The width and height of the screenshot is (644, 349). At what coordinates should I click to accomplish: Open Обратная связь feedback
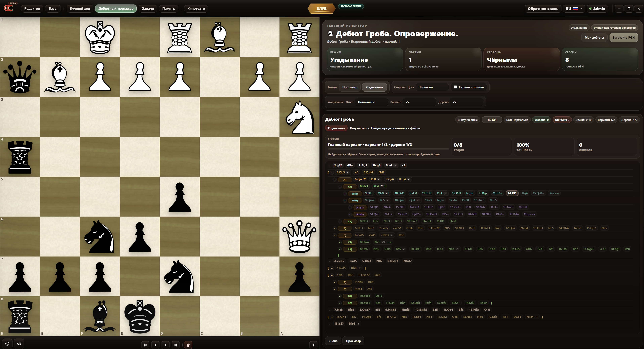[543, 9]
